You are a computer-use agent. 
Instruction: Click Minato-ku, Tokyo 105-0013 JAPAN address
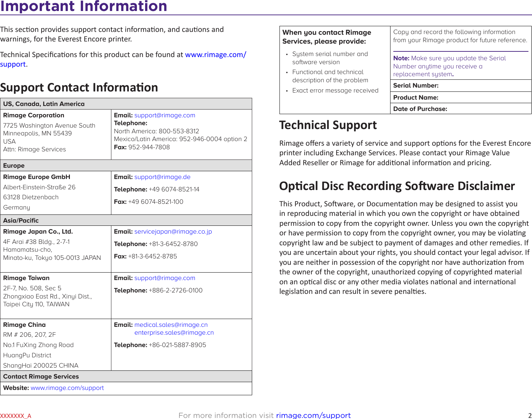[x=52, y=258]
